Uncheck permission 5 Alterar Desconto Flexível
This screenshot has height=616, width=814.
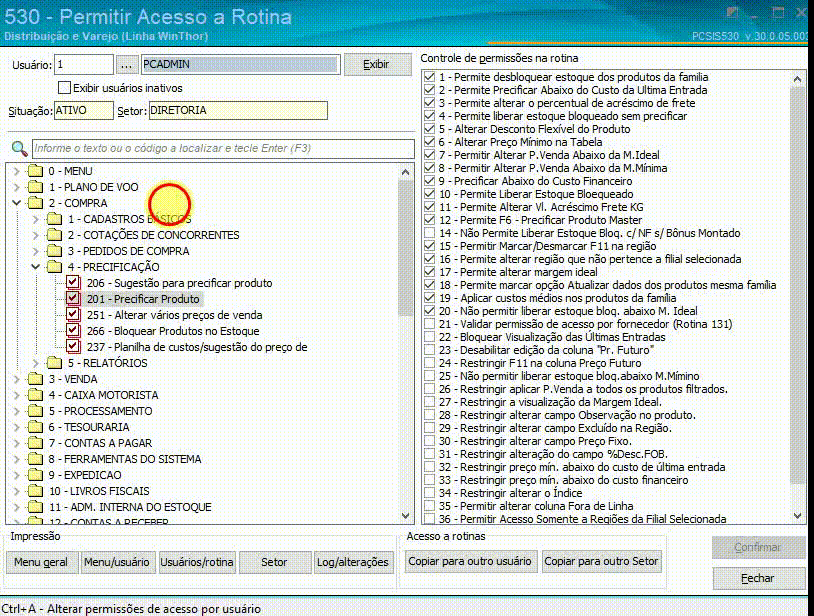(430, 129)
